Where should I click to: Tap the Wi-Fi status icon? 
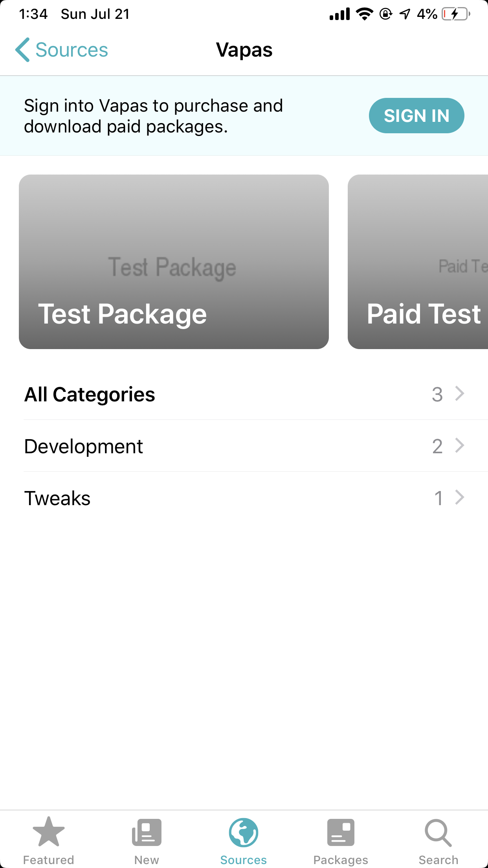(x=364, y=15)
